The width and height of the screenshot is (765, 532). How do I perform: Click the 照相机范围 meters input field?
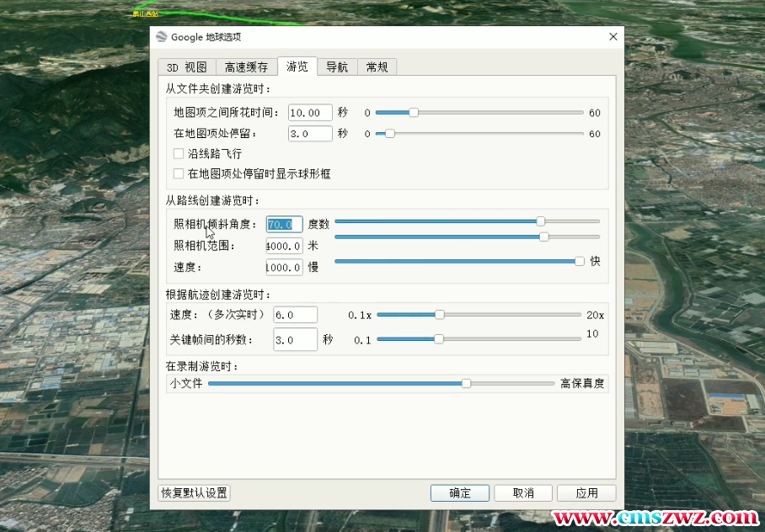284,246
